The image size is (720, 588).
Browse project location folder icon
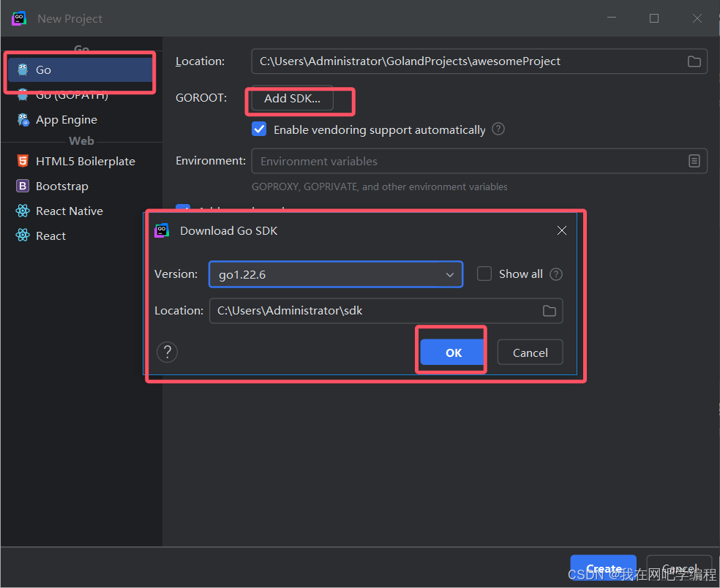click(694, 61)
